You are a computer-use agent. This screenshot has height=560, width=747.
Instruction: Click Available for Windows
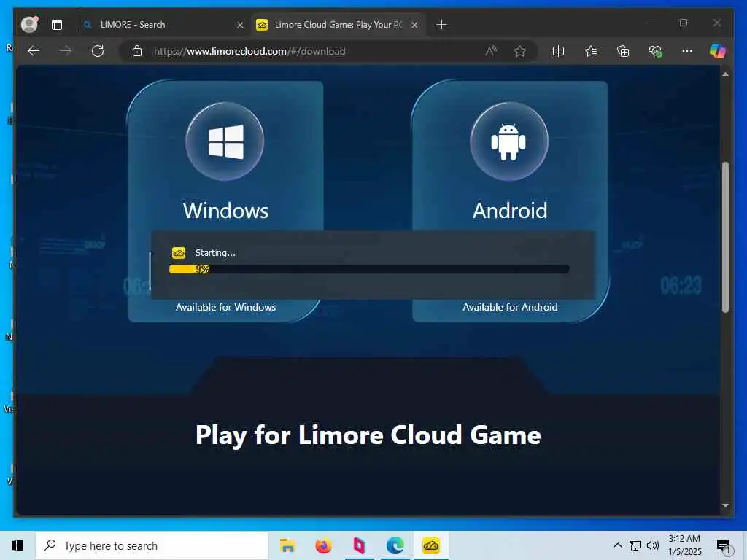(226, 307)
